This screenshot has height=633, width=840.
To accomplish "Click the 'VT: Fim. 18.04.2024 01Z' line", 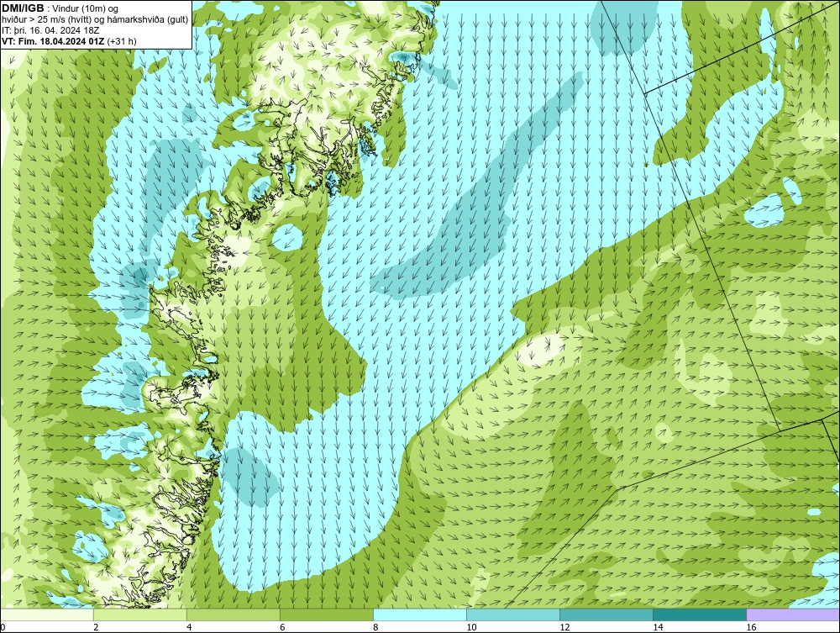I will pos(69,41).
